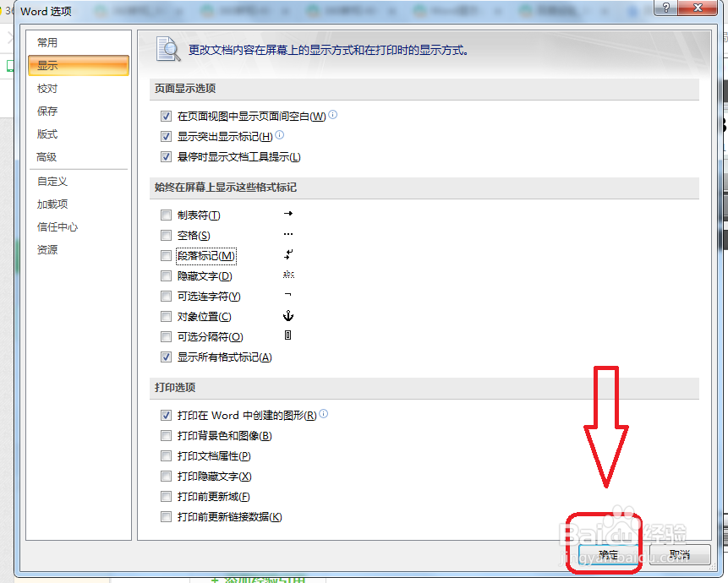Enable 打印前更新域 option
The height and width of the screenshot is (583, 728).
pos(166,496)
